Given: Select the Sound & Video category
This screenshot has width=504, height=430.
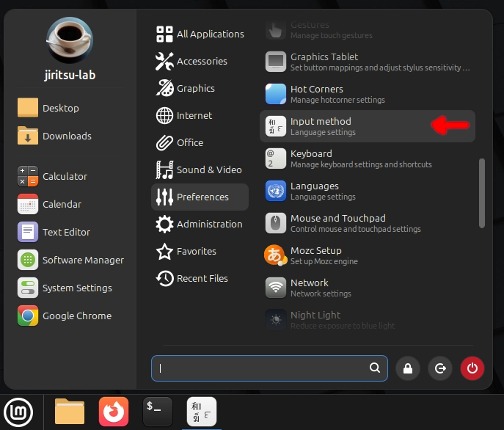Looking at the screenshot, I should (x=200, y=170).
